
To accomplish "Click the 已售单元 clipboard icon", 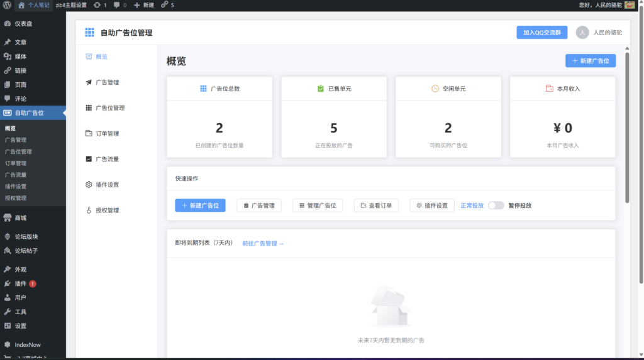I will point(320,89).
